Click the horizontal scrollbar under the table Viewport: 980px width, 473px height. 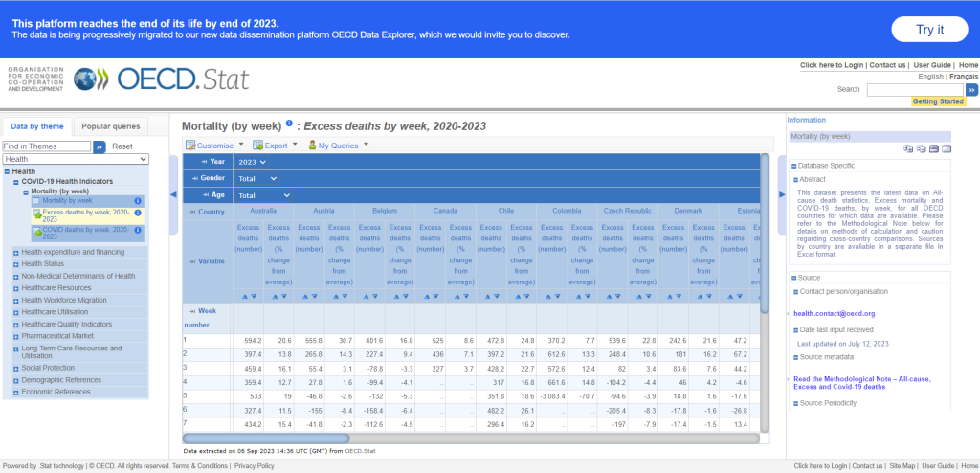click(x=469, y=439)
